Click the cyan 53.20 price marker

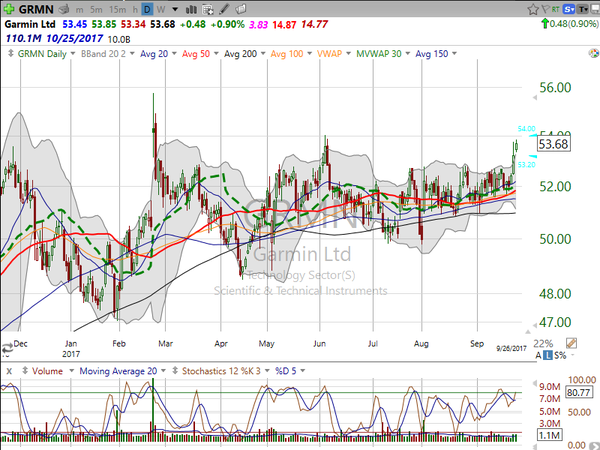[x=527, y=165]
